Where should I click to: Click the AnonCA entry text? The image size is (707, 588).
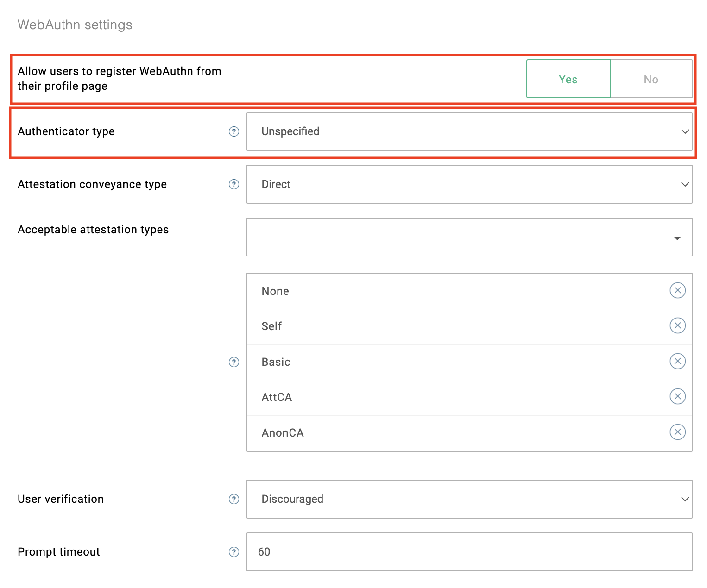pyautogui.click(x=283, y=433)
